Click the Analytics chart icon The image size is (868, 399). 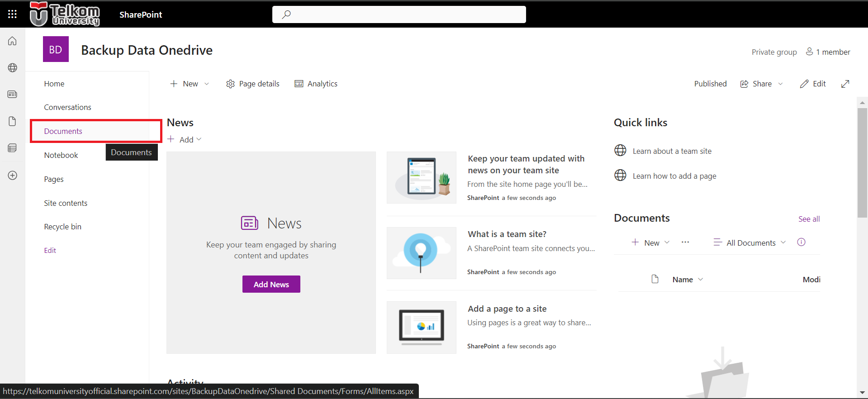(299, 84)
